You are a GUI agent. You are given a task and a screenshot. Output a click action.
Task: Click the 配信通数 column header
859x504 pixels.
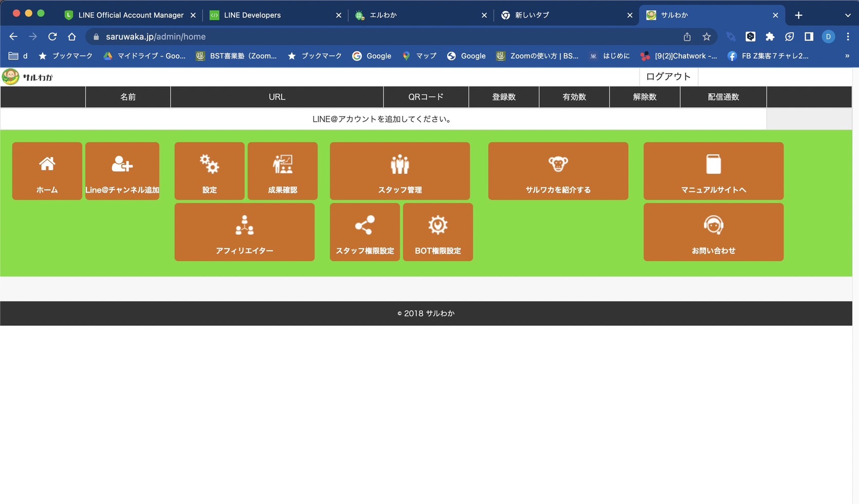point(723,97)
